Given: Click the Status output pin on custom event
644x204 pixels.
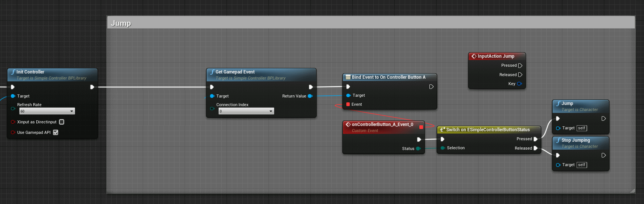Looking at the screenshot, I should click(418, 148).
